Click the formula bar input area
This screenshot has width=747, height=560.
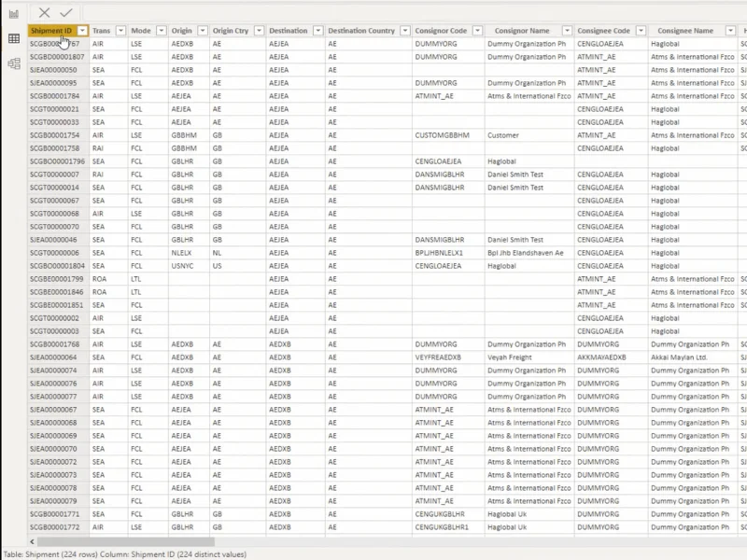coord(415,13)
